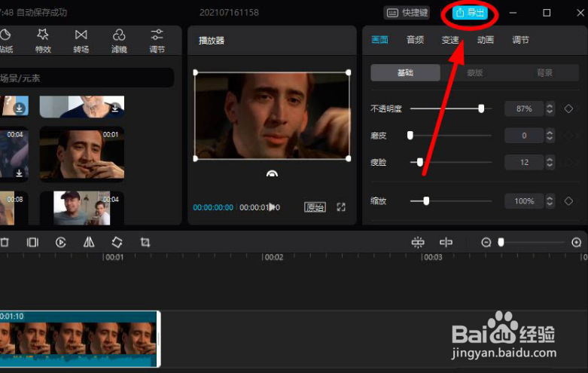Image resolution: width=588 pixels, height=373 pixels.
Task: Toggle the auto snapping icon in timeline
Action: pyautogui.click(x=418, y=243)
